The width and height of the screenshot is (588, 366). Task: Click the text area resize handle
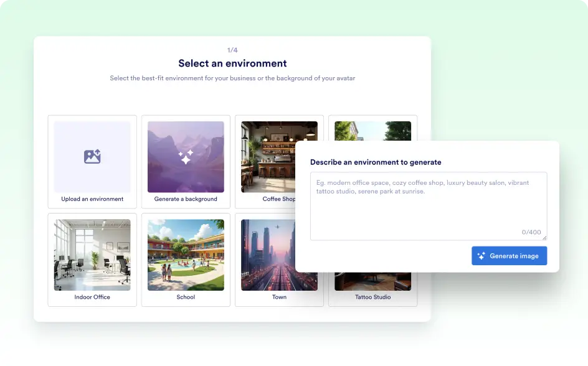(544, 238)
